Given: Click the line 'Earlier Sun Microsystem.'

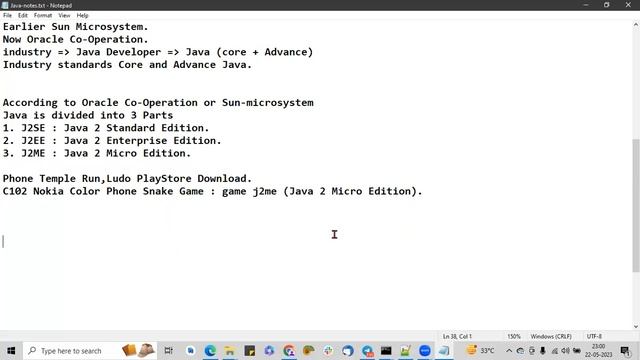Looking at the screenshot, I should click(x=76, y=27).
